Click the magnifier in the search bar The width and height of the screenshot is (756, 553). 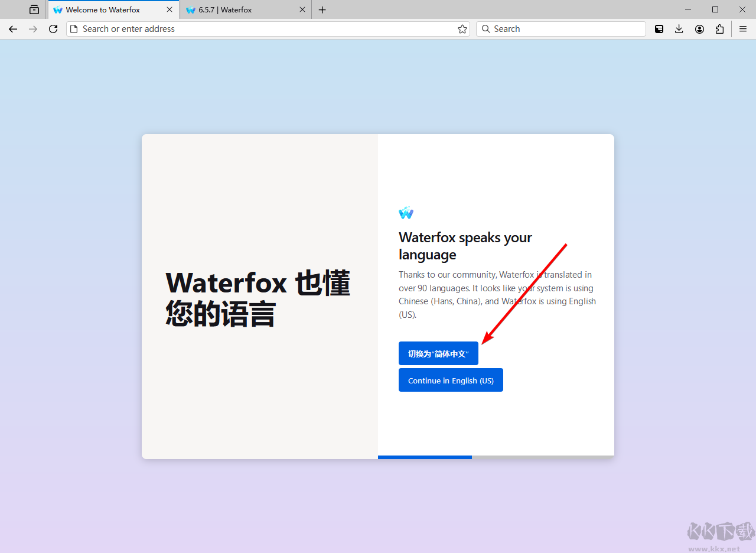pos(485,28)
